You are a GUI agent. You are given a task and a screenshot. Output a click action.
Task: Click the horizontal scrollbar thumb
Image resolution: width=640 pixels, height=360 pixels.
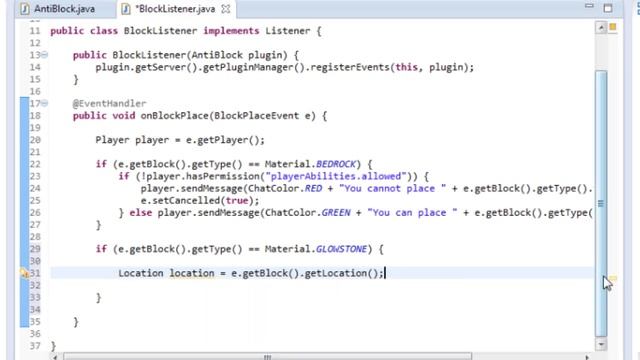(267, 357)
